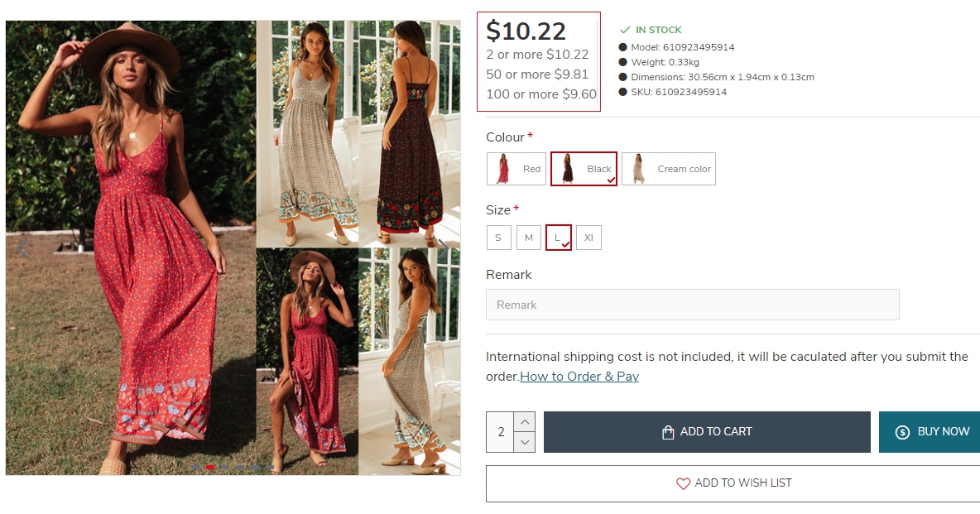Click the quantity number field
Screen dimensions: 980x514
point(501,432)
